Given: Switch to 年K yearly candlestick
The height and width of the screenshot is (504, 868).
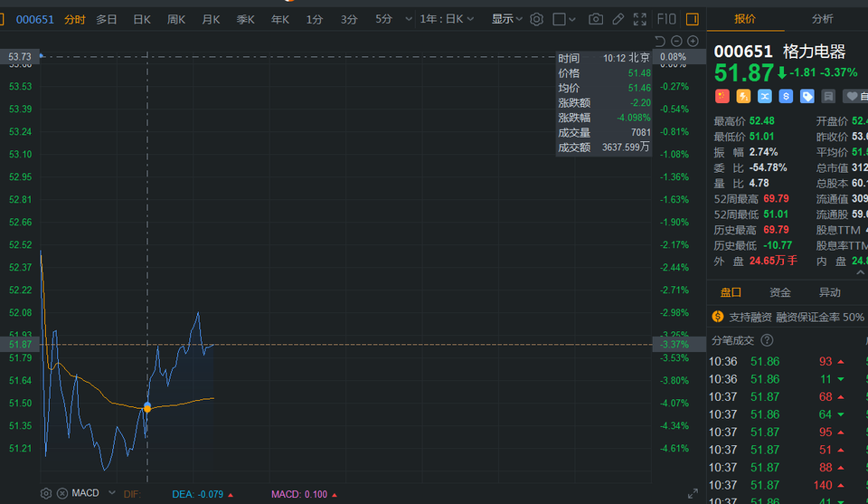Looking at the screenshot, I should 280,19.
